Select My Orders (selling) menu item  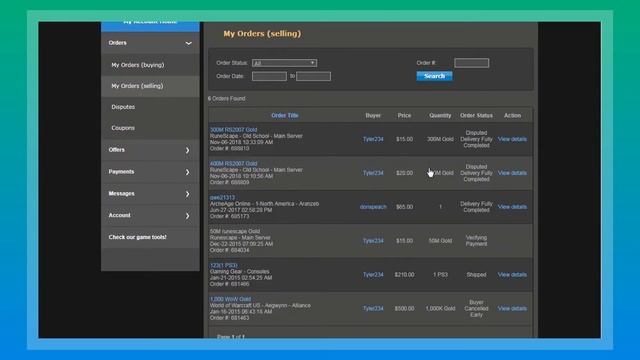point(137,86)
